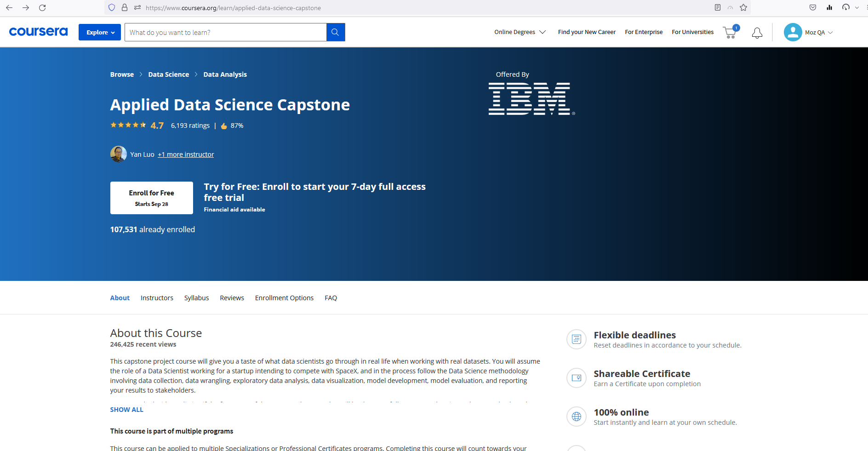Open the shopping cart

pyautogui.click(x=730, y=32)
